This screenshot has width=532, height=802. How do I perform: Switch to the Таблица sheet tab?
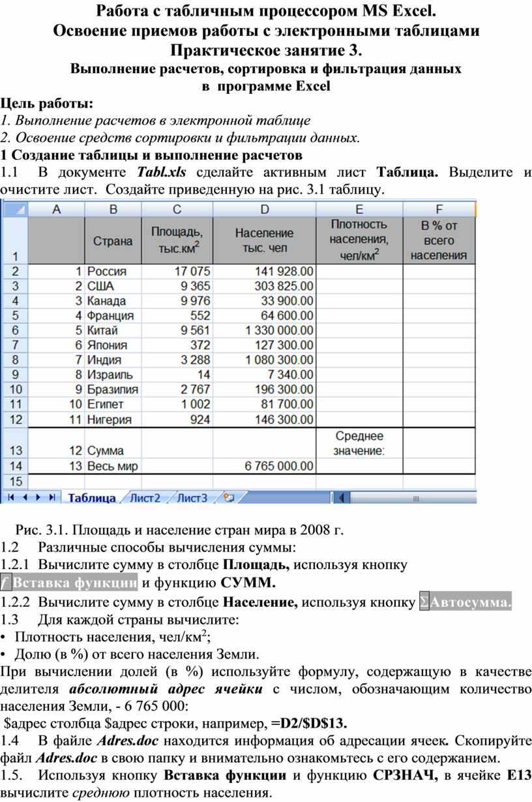click(92, 498)
